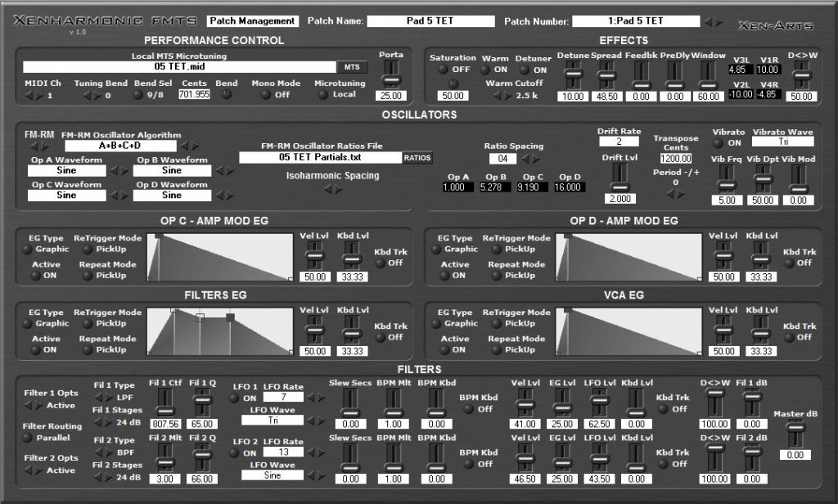Image resolution: width=838 pixels, height=504 pixels.
Task: Click the VCA EG envelope graph
Action: [x=628, y=331]
